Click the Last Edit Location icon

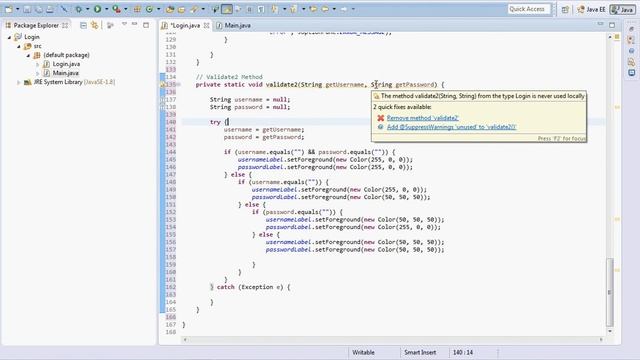point(313,9)
